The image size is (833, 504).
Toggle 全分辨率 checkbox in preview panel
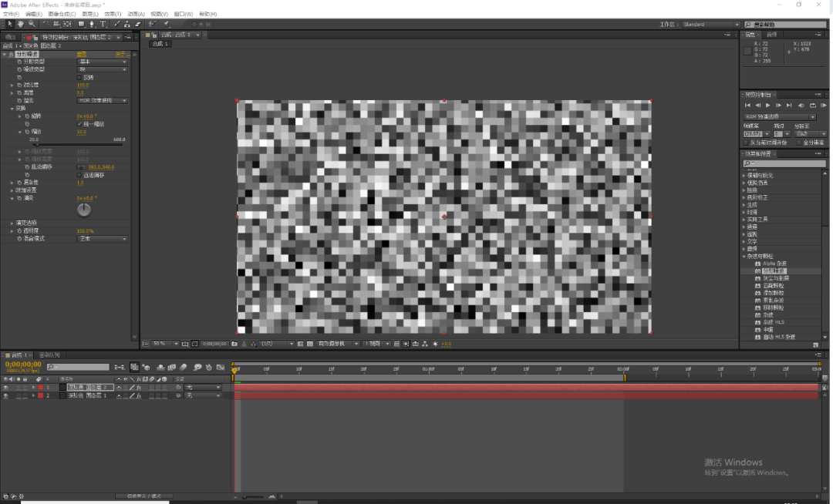(x=799, y=143)
